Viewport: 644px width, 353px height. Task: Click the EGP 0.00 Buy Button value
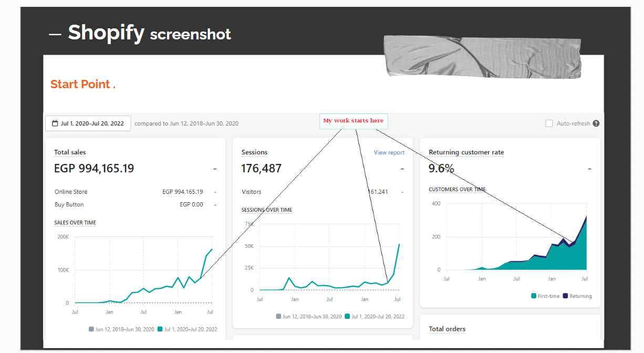[191, 204]
